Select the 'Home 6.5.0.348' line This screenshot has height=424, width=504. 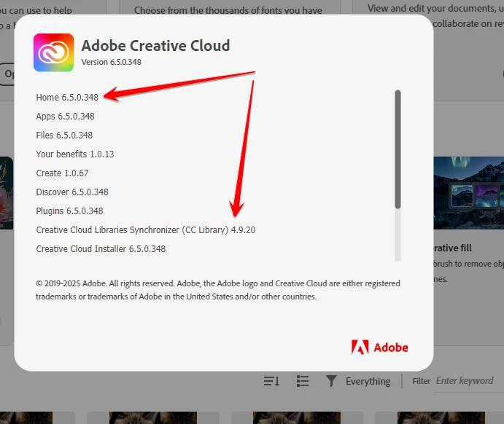(x=67, y=97)
